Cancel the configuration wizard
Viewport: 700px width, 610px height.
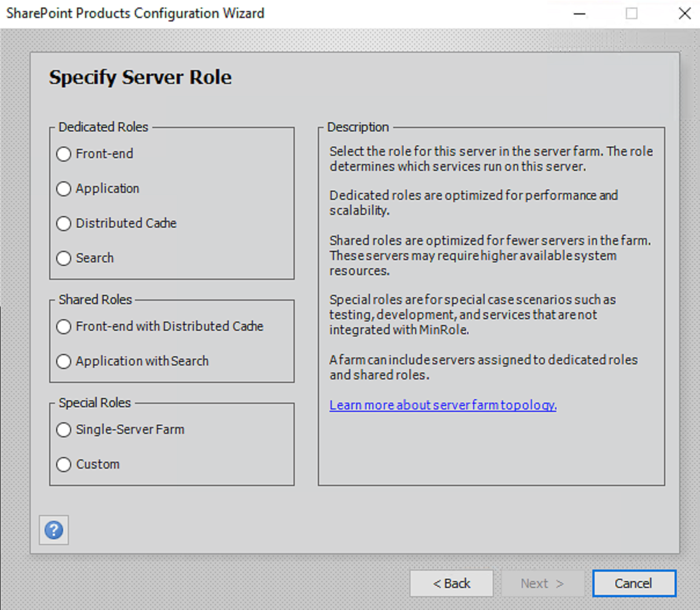pyautogui.click(x=634, y=583)
